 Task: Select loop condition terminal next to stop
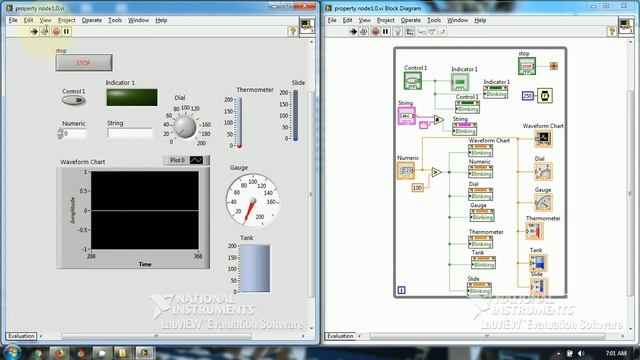[553, 66]
